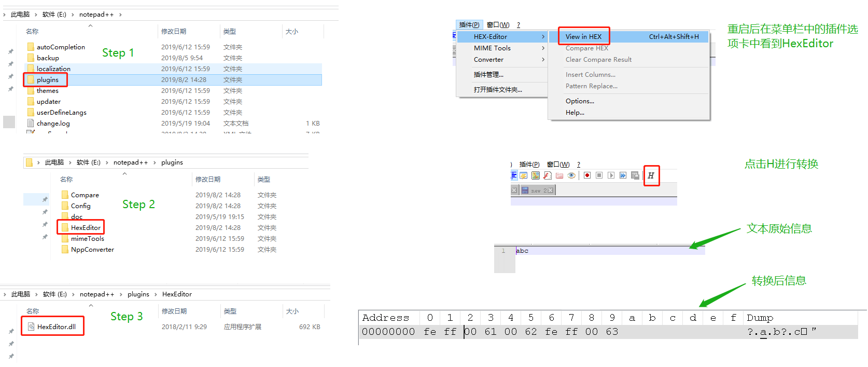Click line number 1 in editor margin
The width and height of the screenshot is (868, 367).
pyautogui.click(x=503, y=251)
